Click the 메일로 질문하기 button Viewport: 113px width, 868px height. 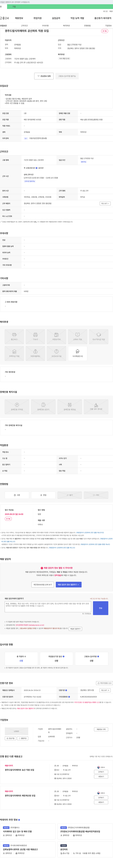75,629
